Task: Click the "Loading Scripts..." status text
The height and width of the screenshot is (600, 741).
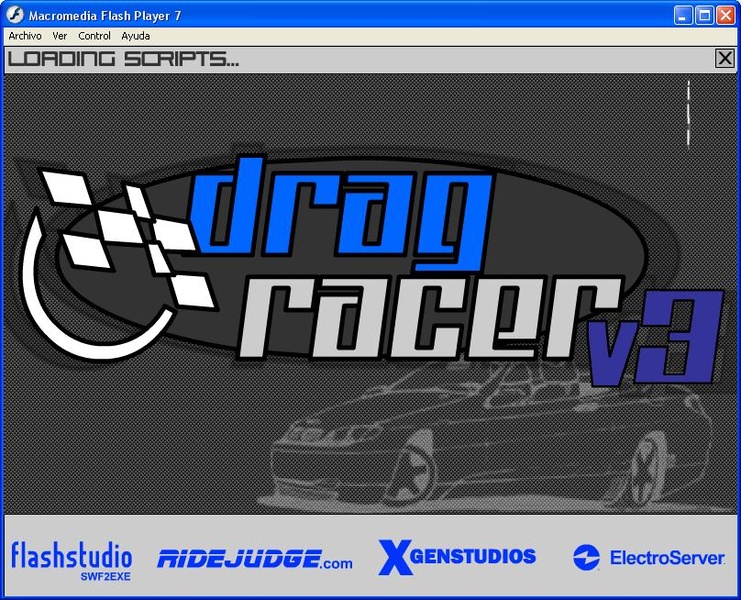Action: (123, 59)
